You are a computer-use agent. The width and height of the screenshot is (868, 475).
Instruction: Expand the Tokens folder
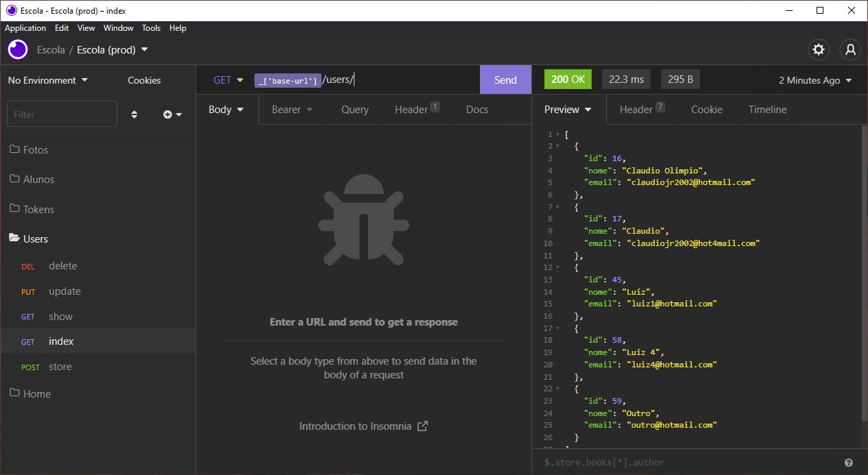coord(97,209)
